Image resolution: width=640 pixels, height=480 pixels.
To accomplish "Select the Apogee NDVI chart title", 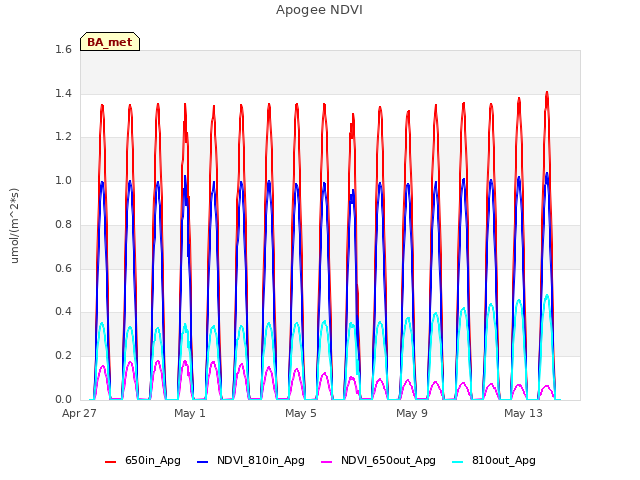I will (319, 10).
